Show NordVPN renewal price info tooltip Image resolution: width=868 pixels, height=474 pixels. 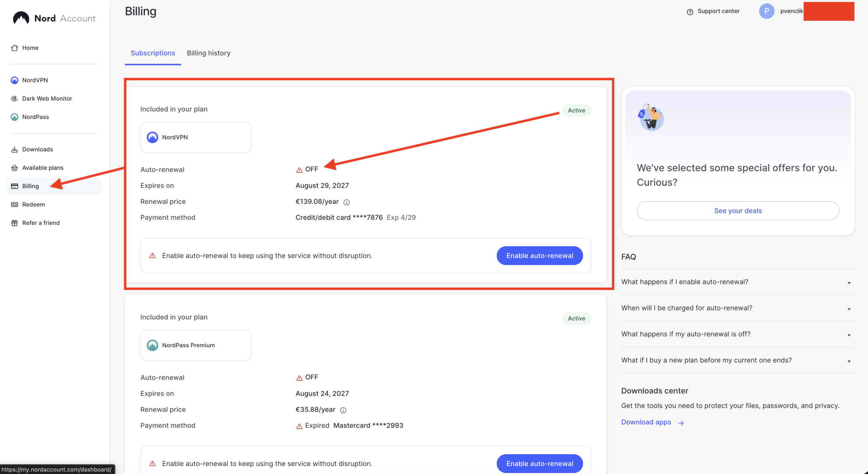[346, 202]
